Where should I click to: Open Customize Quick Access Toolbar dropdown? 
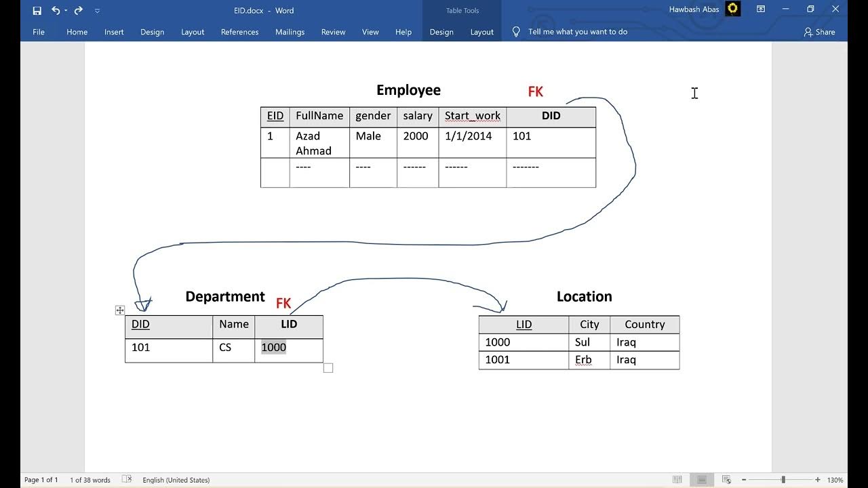click(97, 11)
